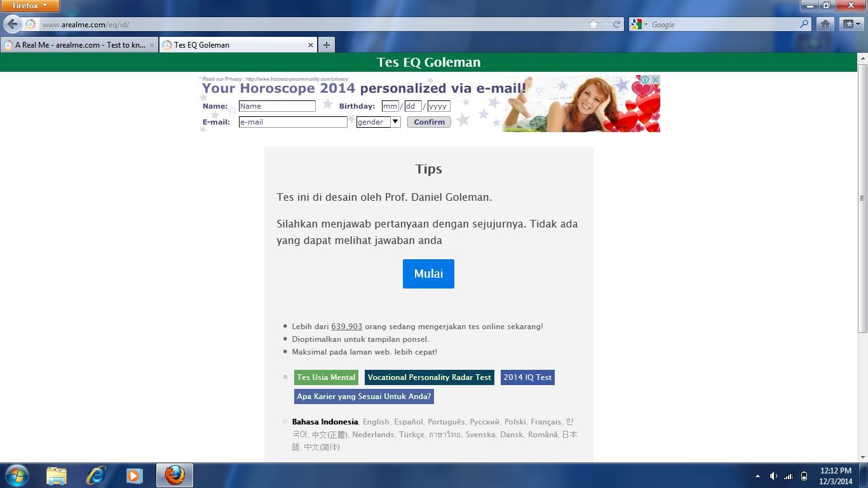Screen dimensions: 868x488
Task: Open the gender dropdown in ad
Action: pos(378,122)
